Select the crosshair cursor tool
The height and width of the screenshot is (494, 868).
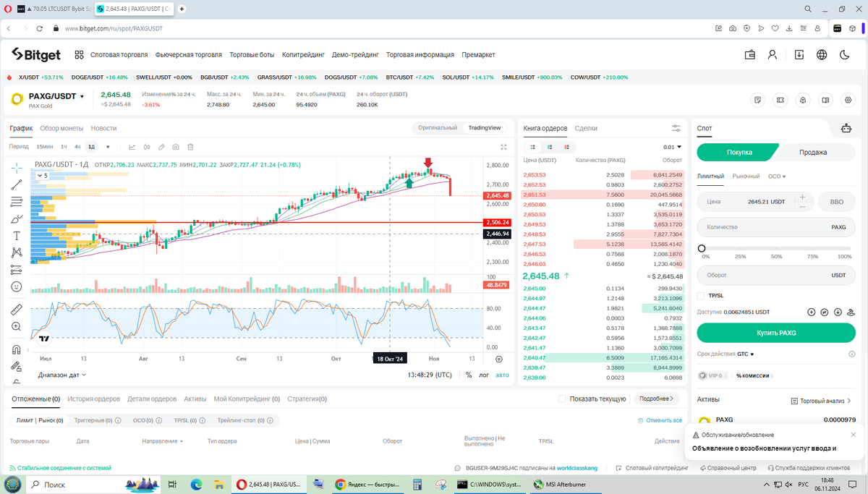17,167
